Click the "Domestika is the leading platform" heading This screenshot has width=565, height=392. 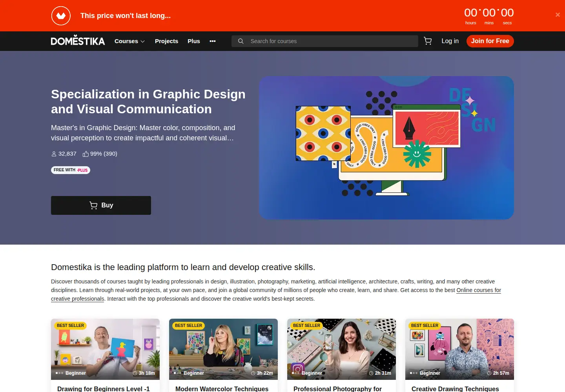[183, 267]
